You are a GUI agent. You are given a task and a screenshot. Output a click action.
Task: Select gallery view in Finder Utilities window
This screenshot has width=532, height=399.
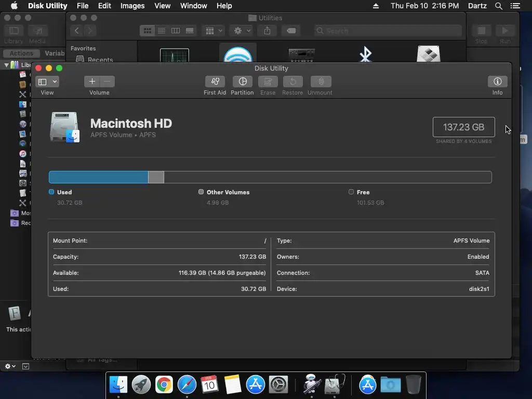tap(190, 31)
